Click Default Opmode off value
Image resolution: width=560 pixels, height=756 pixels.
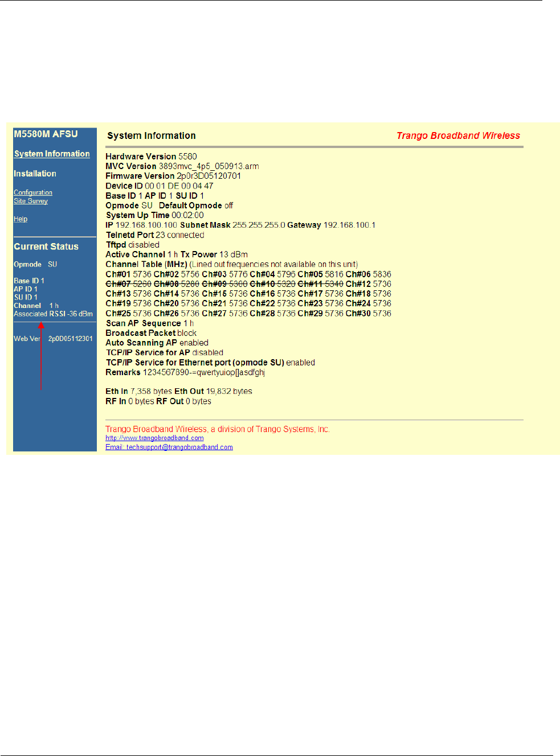pyautogui.click(x=196, y=206)
